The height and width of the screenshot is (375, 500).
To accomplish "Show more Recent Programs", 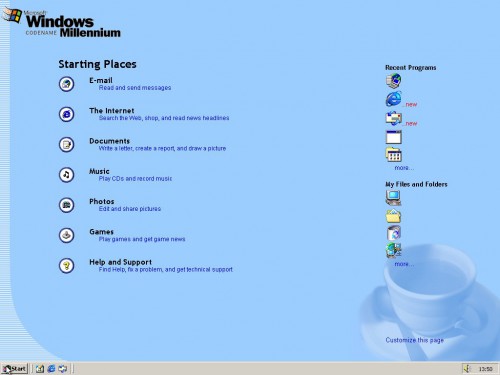I will 404,168.
